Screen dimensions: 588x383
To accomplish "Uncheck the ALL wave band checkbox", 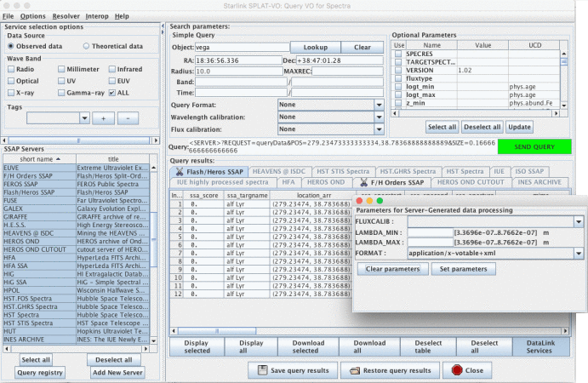I will coord(112,93).
